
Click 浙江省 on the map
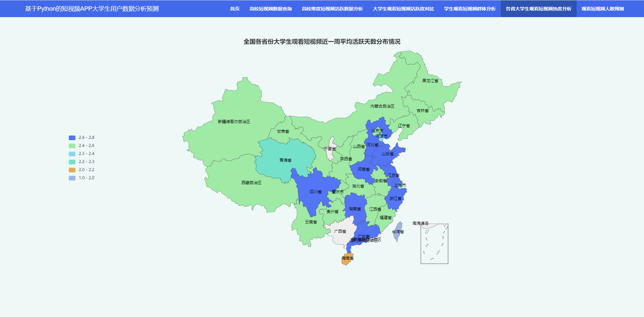click(x=395, y=199)
